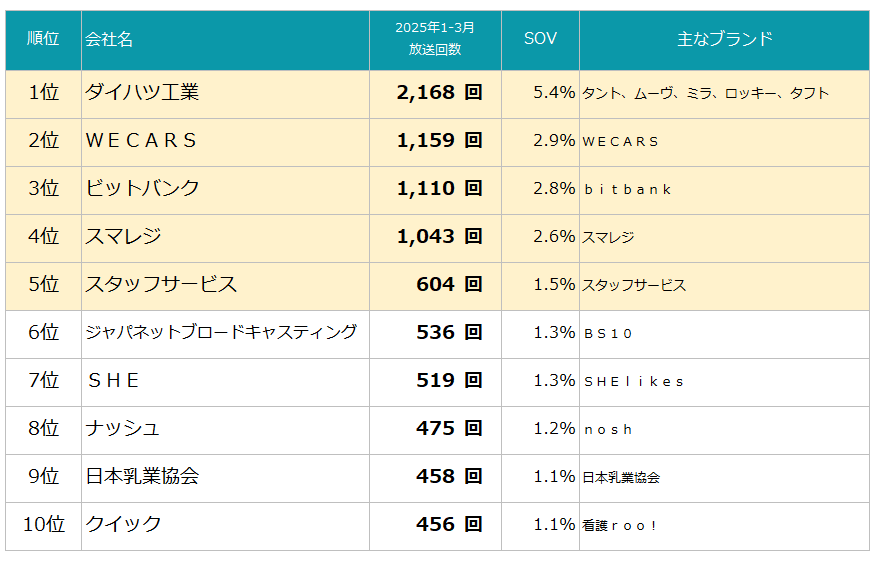The image size is (879, 561).
Task: Click the ナッシュ company cell
Action: pyautogui.click(x=225, y=430)
